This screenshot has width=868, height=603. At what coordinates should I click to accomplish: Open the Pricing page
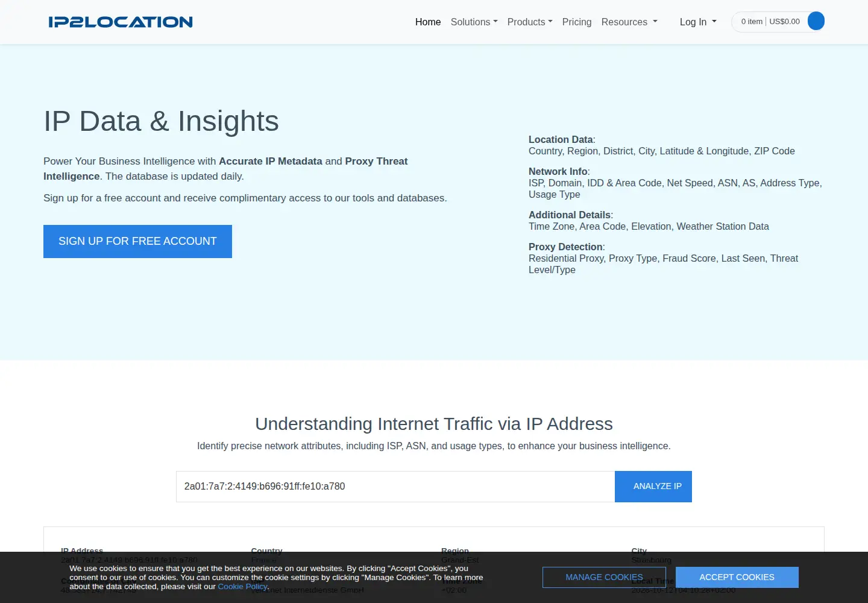(577, 22)
